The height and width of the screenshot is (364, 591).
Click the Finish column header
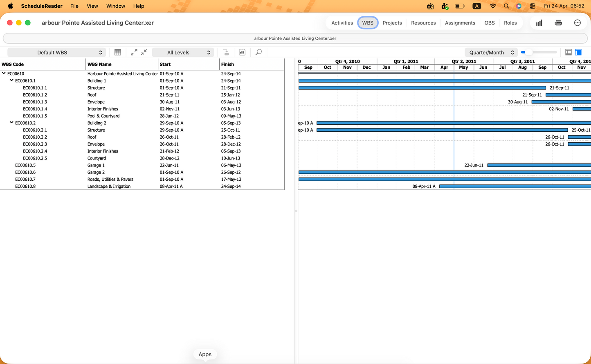tap(252, 64)
